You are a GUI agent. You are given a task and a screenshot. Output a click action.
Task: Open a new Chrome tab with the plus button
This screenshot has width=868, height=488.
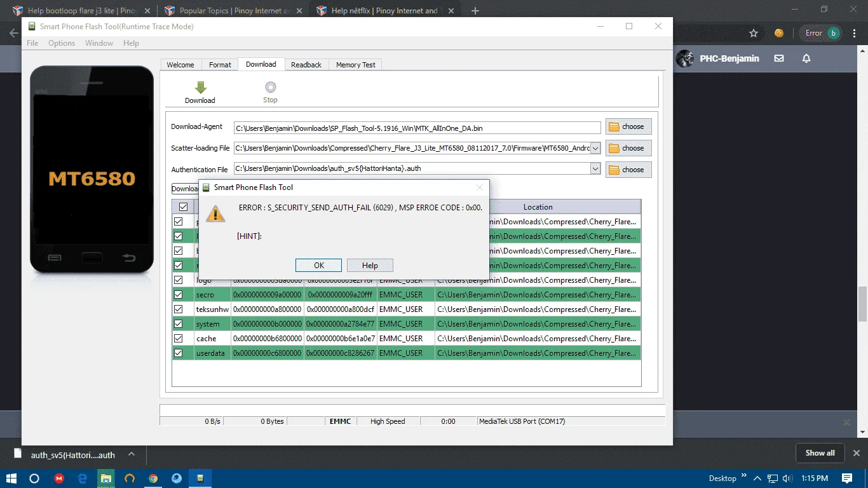click(x=475, y=11)
